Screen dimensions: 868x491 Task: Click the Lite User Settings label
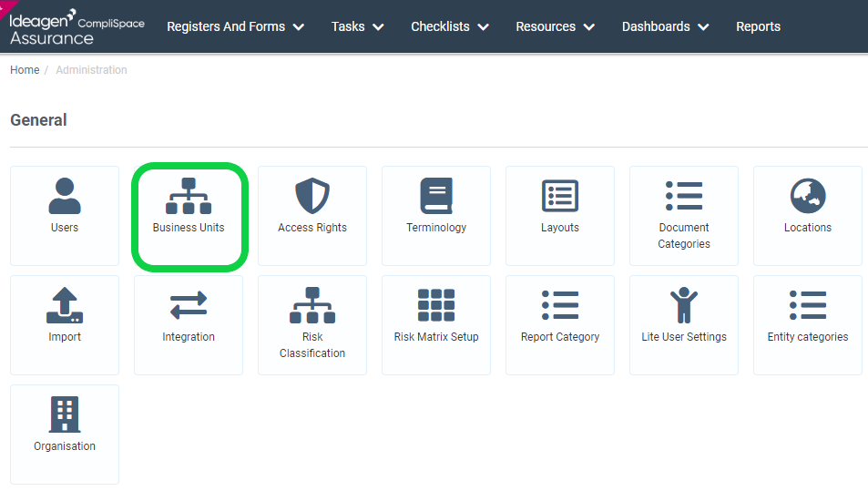[x=684, y=336]
